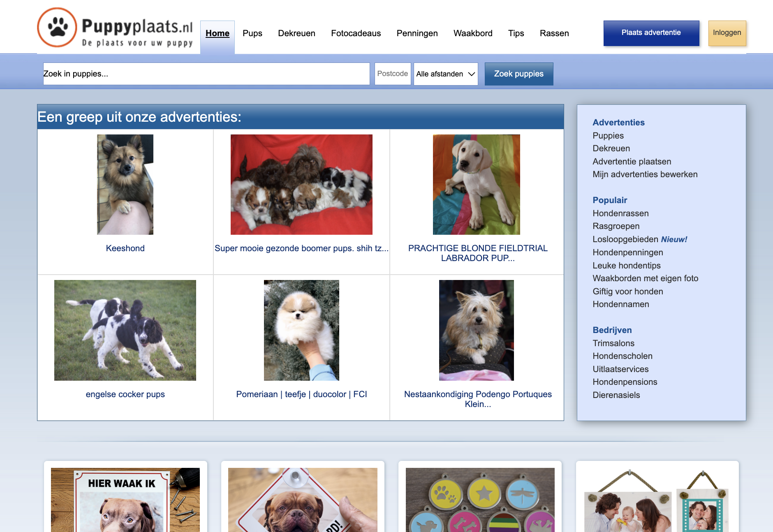
Task: Open the Keeshond advert link
Action: click(125, 248)
